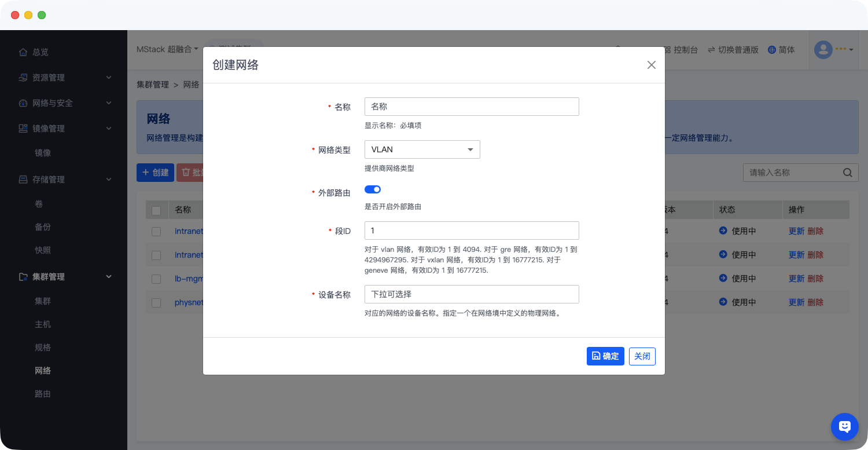Screen dimensions: 868x450
Task: Click the user avatar icon
Action: 823,50
